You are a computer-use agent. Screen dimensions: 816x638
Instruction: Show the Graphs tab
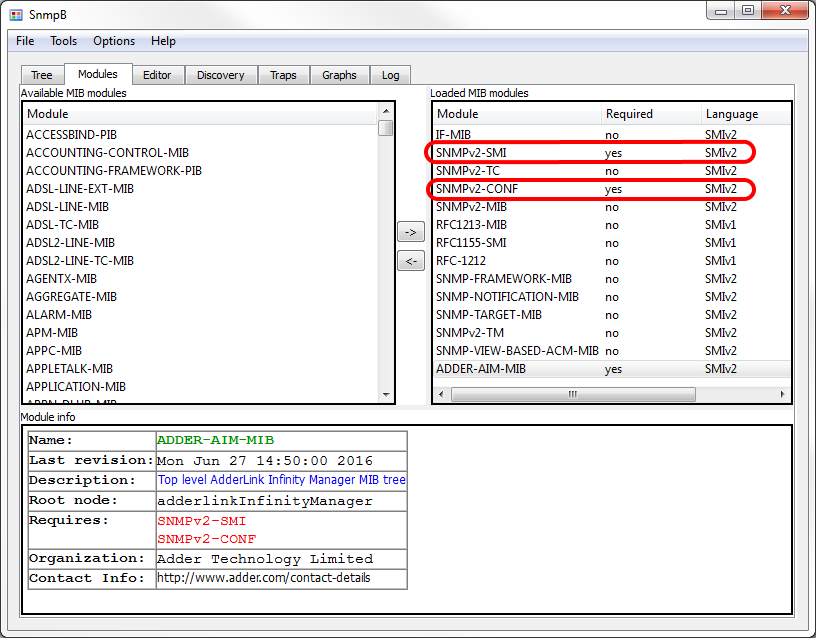339,75
